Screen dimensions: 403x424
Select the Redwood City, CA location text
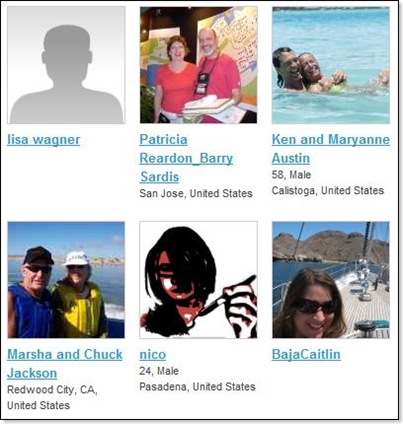(x=52, y=390)
